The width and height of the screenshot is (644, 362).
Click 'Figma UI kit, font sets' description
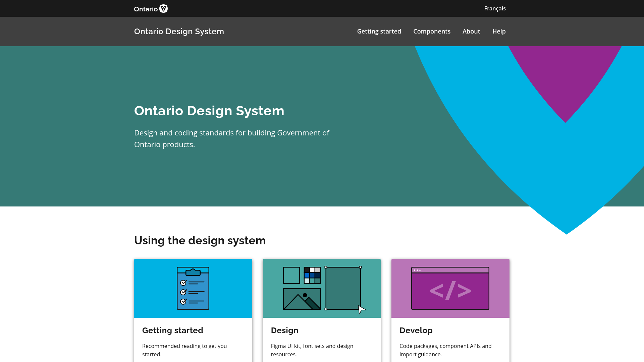312,350
